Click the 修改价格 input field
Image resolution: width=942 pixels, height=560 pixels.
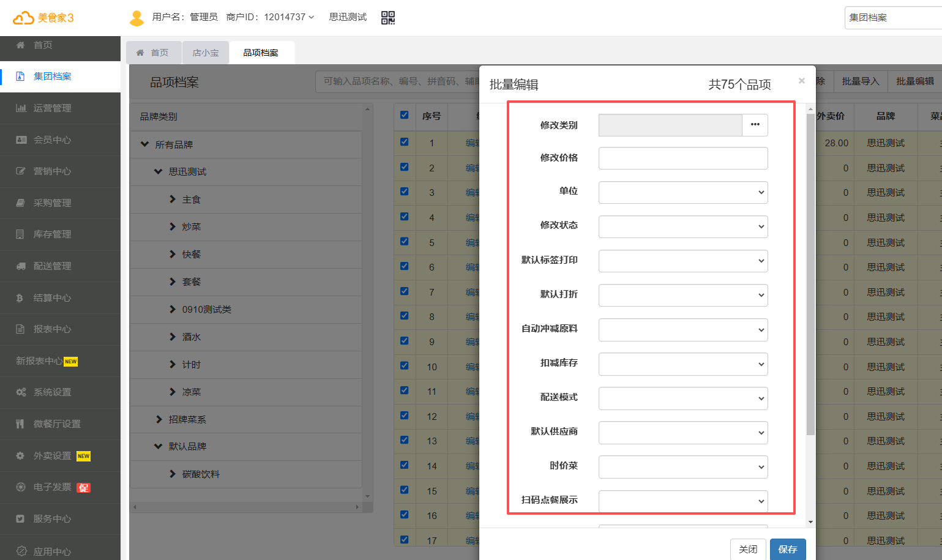pyautogui.click(x=682, y=158)
